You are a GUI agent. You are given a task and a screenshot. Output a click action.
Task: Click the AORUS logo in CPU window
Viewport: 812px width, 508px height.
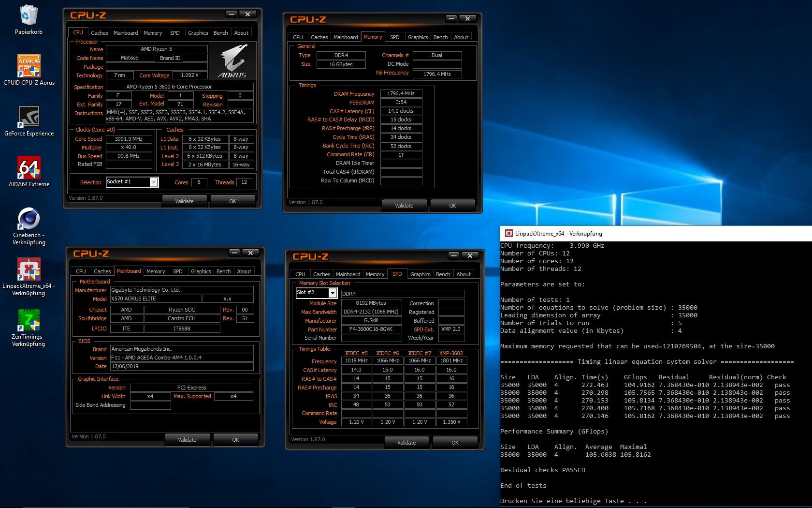[x=233, y=61]
